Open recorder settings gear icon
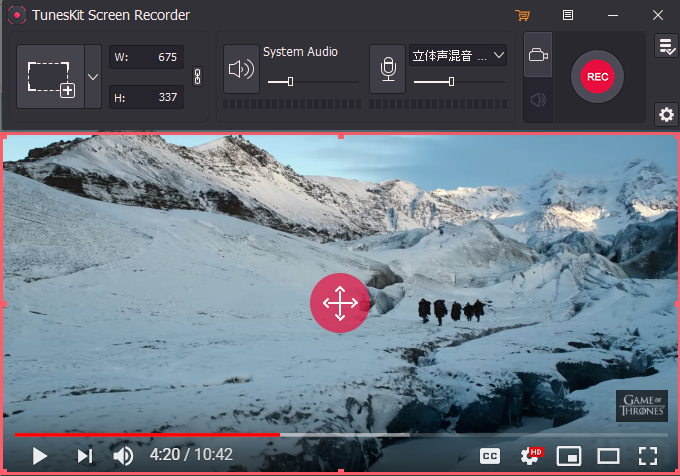 click(666, 114)
